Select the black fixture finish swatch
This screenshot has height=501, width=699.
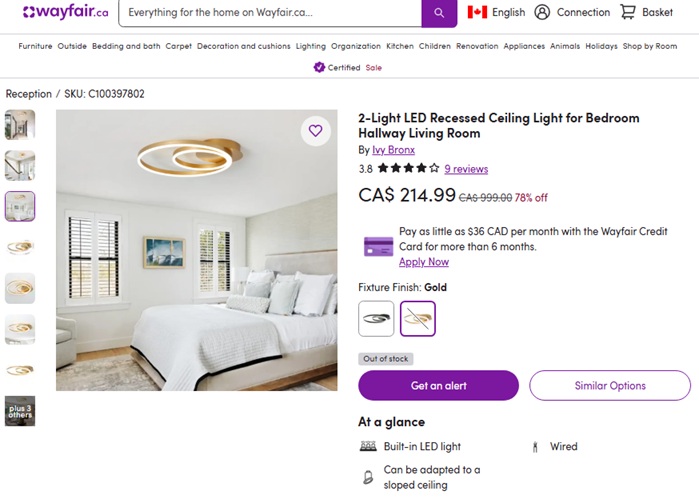click(x=377, y=318)
